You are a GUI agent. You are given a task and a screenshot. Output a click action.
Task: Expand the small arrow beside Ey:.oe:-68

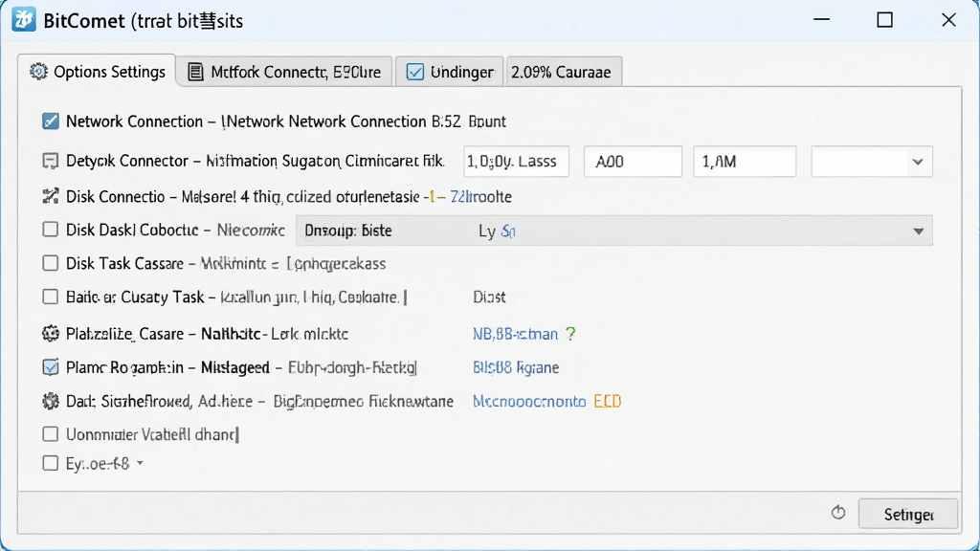tap(140, 464)
